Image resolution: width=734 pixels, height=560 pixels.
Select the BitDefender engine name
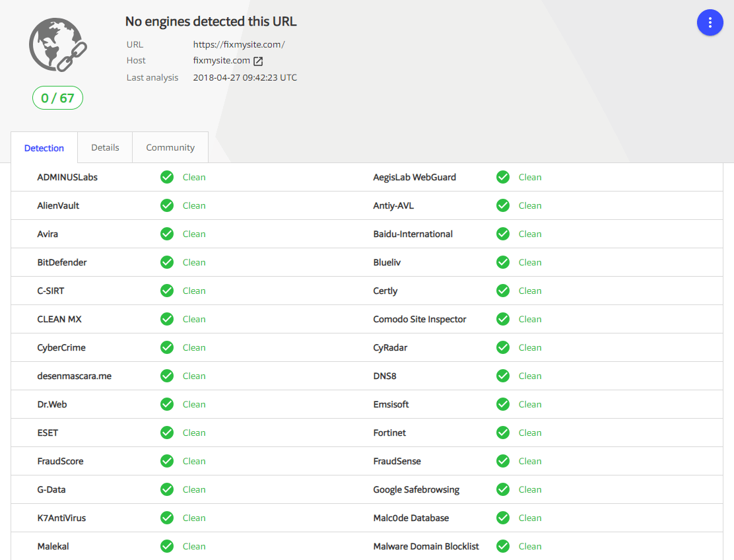click(x=62, y=262)
